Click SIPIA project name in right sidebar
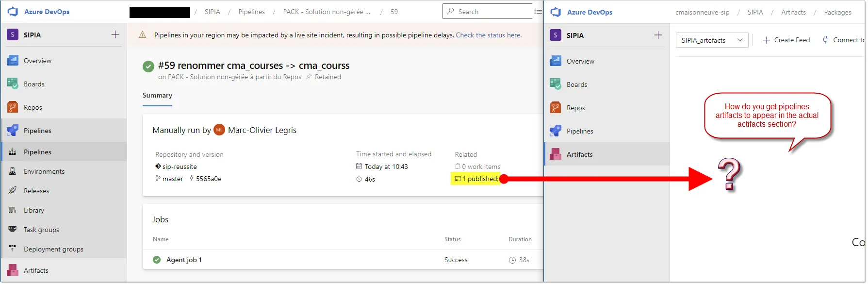 click(x=575, y=35)
